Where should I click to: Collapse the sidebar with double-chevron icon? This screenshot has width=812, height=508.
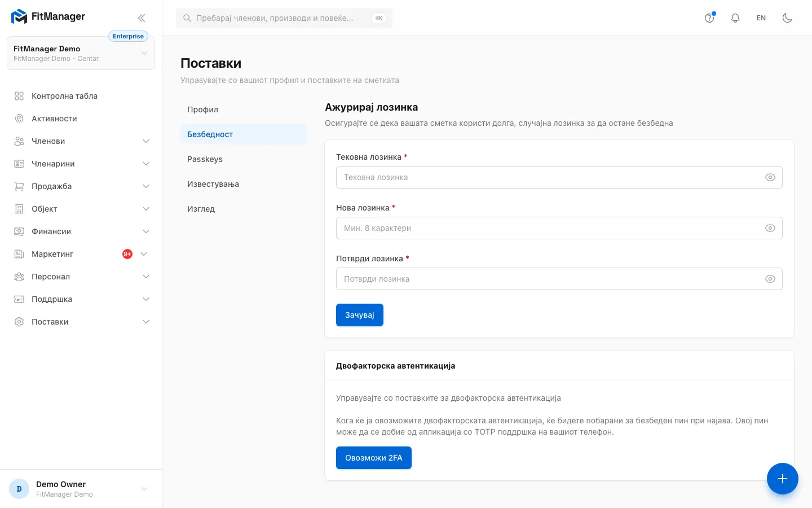tap(142, 18)
